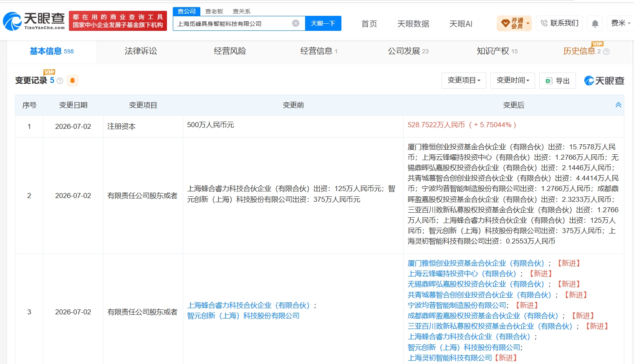The width and height of the screenshot is (634, 364).
Task: Open the 上海灵初智能科技有限公司 link
Action: coord(450,358)
